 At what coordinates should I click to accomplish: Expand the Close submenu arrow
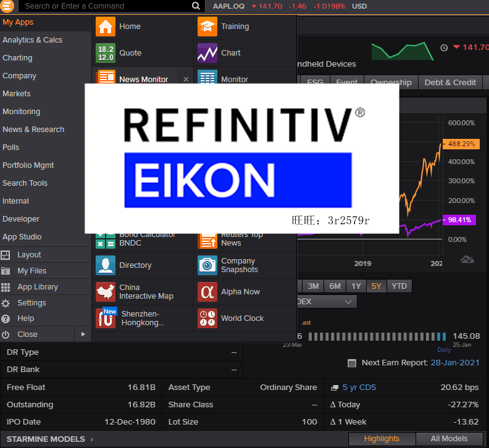click(83, 334)
